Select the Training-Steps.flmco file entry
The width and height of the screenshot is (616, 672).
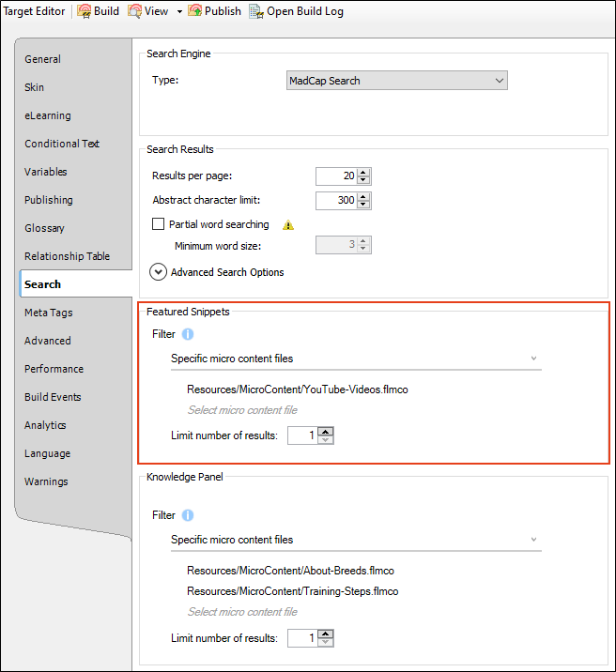[x=293, y=591]
